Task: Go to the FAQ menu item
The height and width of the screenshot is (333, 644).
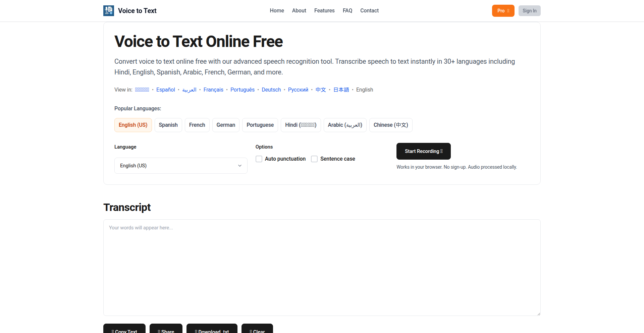Action: pyautogui.click(x=347, y=11)
